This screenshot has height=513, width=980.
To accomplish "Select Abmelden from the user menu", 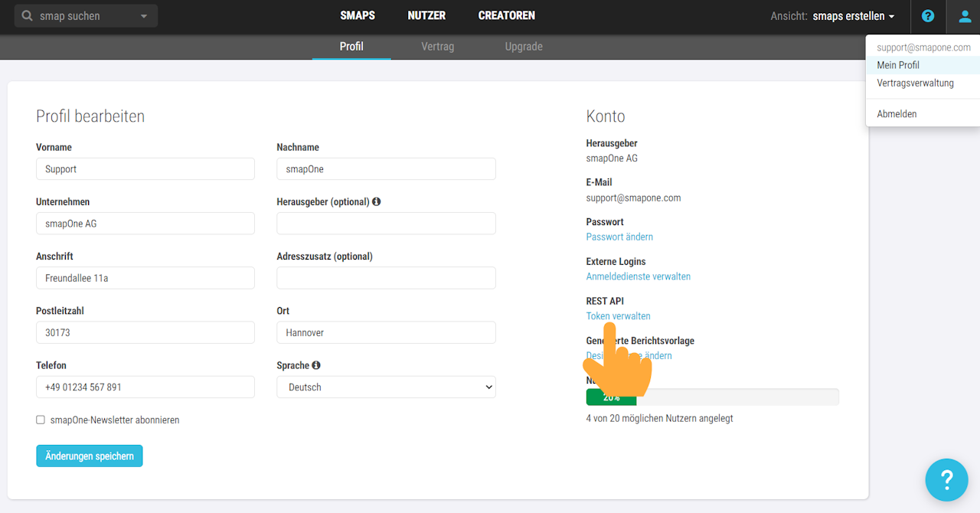I will (897, 114).
